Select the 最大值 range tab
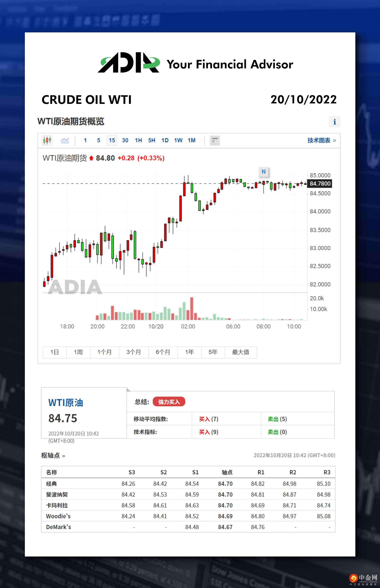 click(x=241, y=352)
